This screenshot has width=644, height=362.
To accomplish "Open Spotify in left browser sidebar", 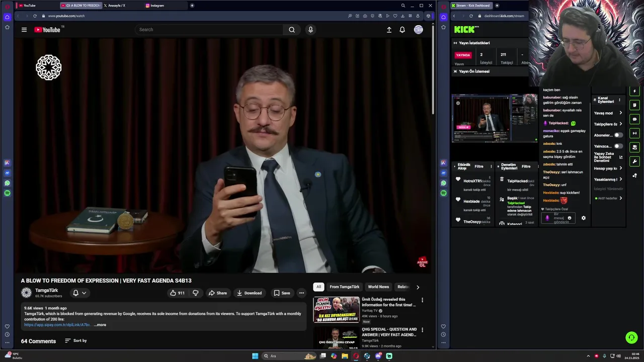I will [7, 193].
